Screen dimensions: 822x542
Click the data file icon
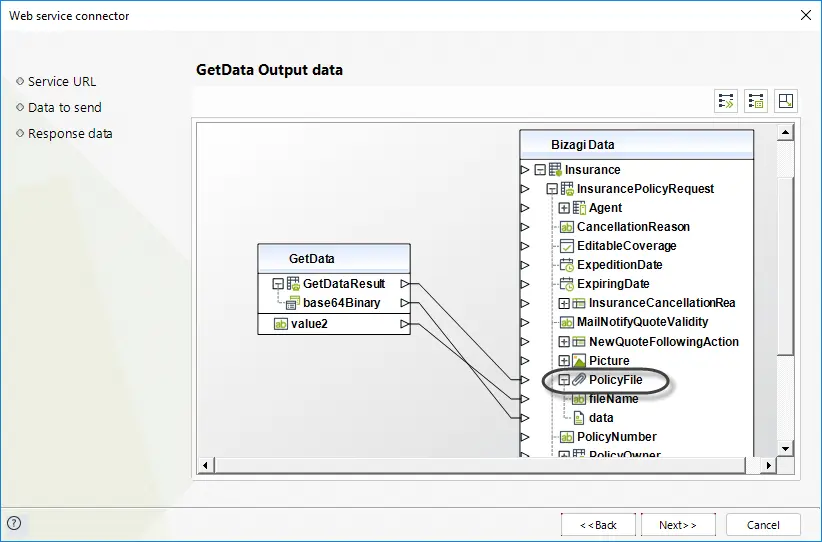click(579, 418)
